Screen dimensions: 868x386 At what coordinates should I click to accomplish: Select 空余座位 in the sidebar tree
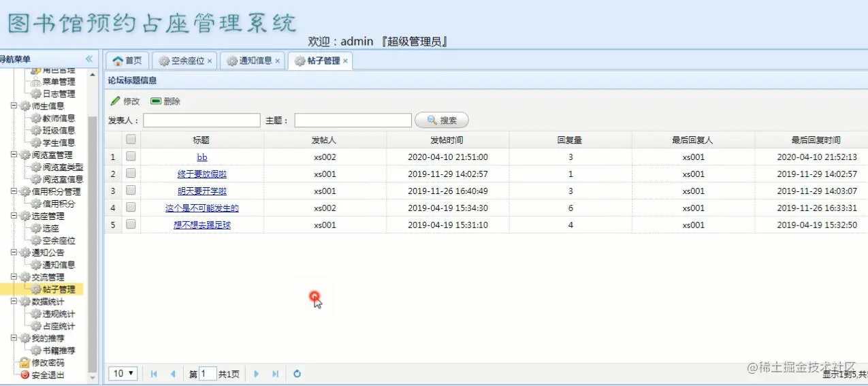point(53,241)
